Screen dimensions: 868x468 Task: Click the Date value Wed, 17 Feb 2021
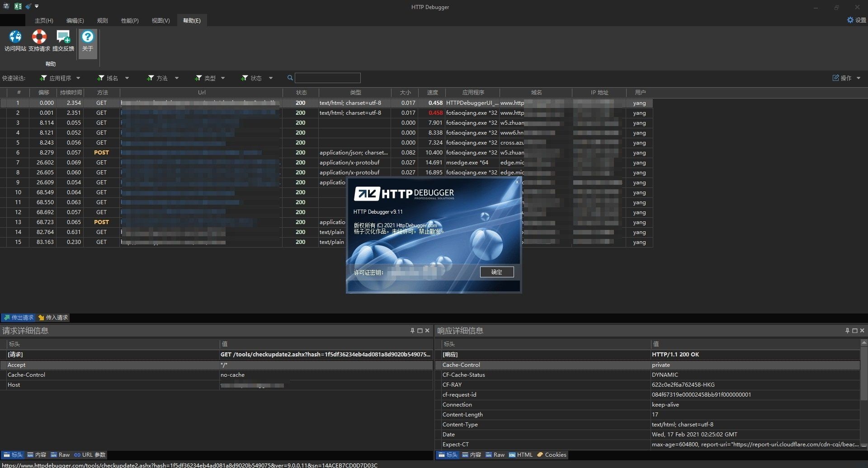(x=694, y=435)
